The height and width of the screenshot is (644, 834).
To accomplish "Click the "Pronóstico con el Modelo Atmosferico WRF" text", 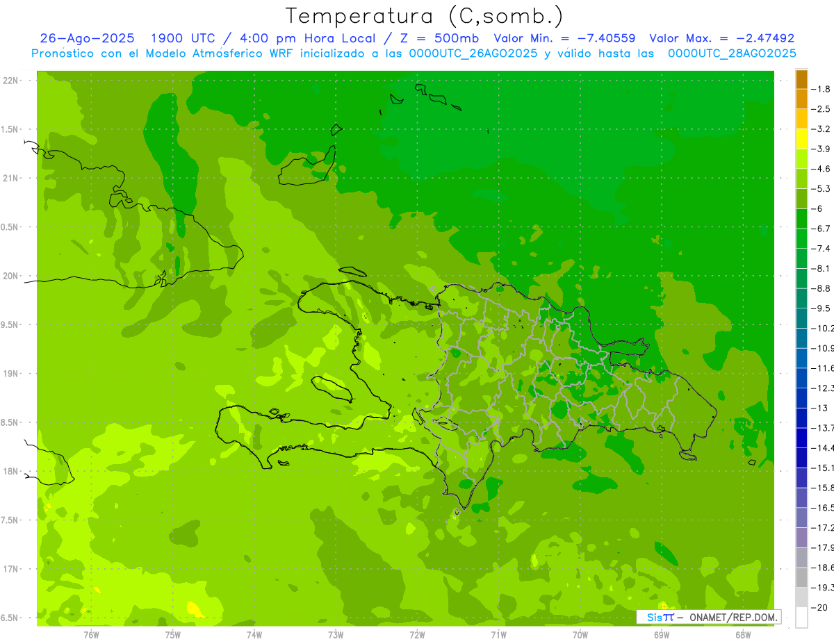I will click(163, 53).
